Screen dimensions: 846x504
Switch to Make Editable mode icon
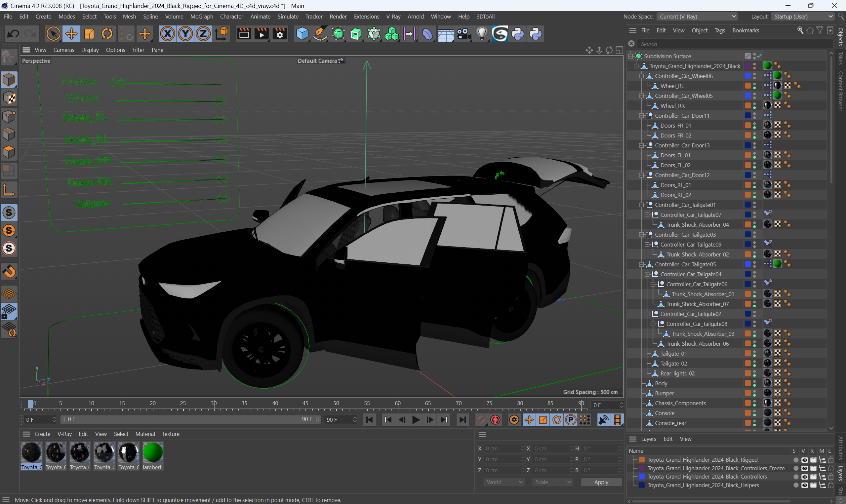pos(9,57)
